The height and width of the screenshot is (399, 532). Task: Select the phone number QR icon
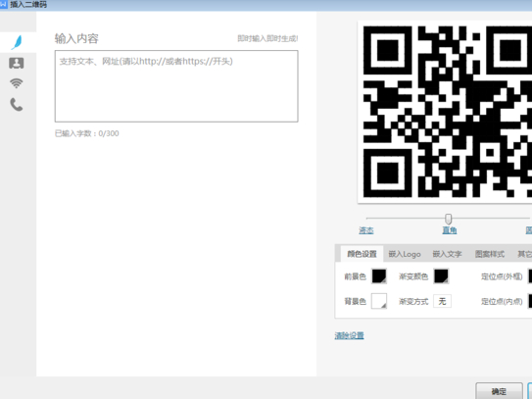(x=17, y=105)
